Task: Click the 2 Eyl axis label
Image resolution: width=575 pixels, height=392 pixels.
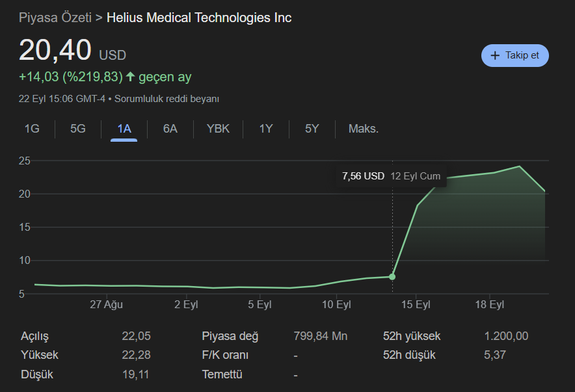Action: click(x=186, y=304)
